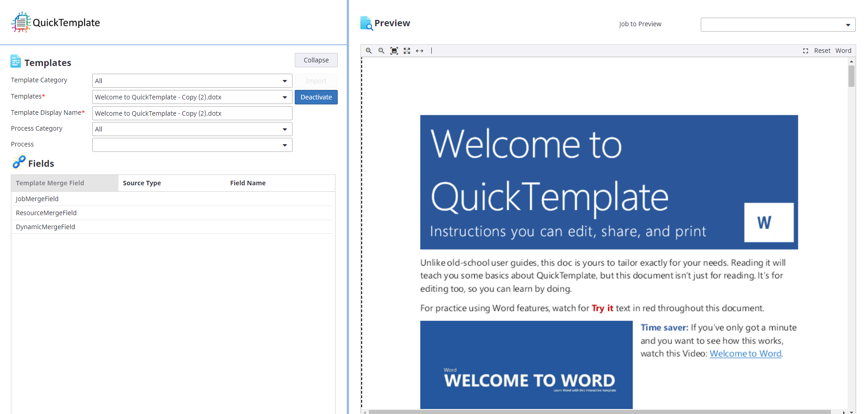The height and width of the screenshot is (414, 868).
Task: Click the expand arrows full-size icon
Action: [x=407, y=51]
